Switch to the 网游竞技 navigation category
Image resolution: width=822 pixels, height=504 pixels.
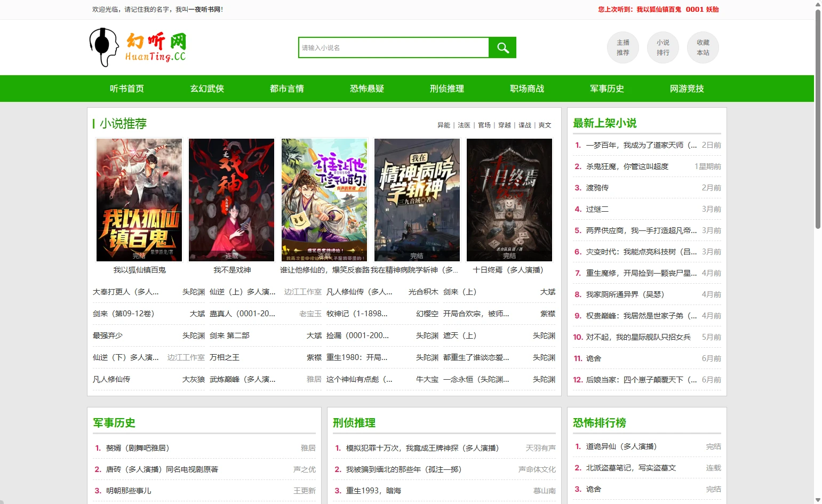point(687,89)
